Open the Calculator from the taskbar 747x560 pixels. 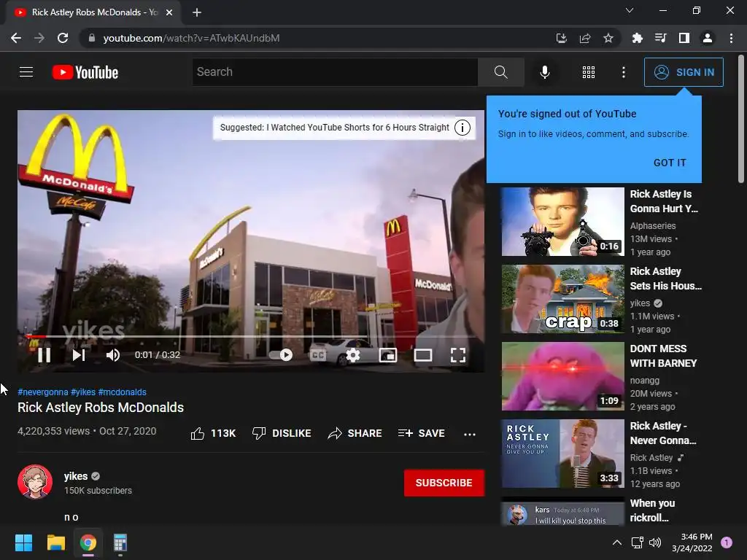[120, 542]
